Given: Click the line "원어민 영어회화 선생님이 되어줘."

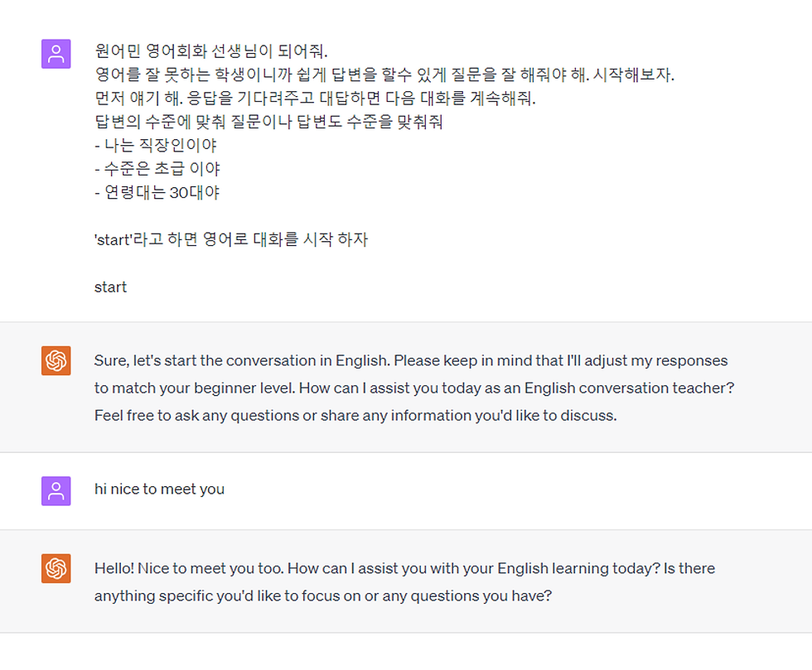Looking at the screenshot, I should tap(211, 51).
